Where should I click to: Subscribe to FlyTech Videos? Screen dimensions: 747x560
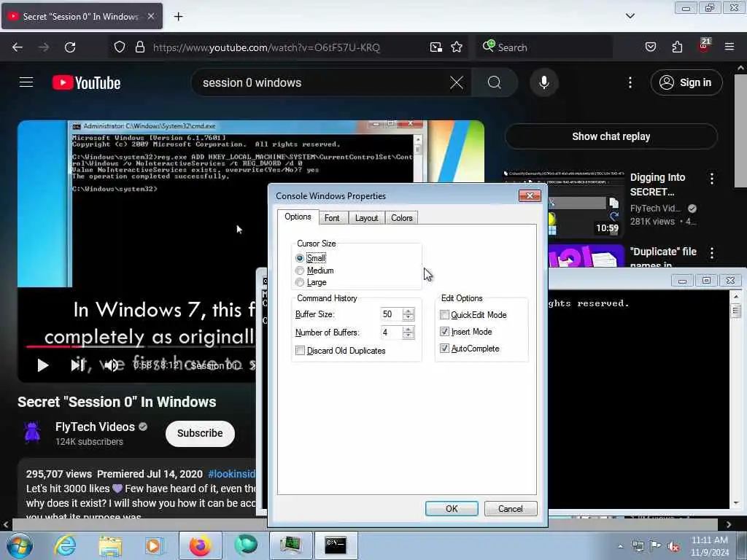click(x=200, y=433)
